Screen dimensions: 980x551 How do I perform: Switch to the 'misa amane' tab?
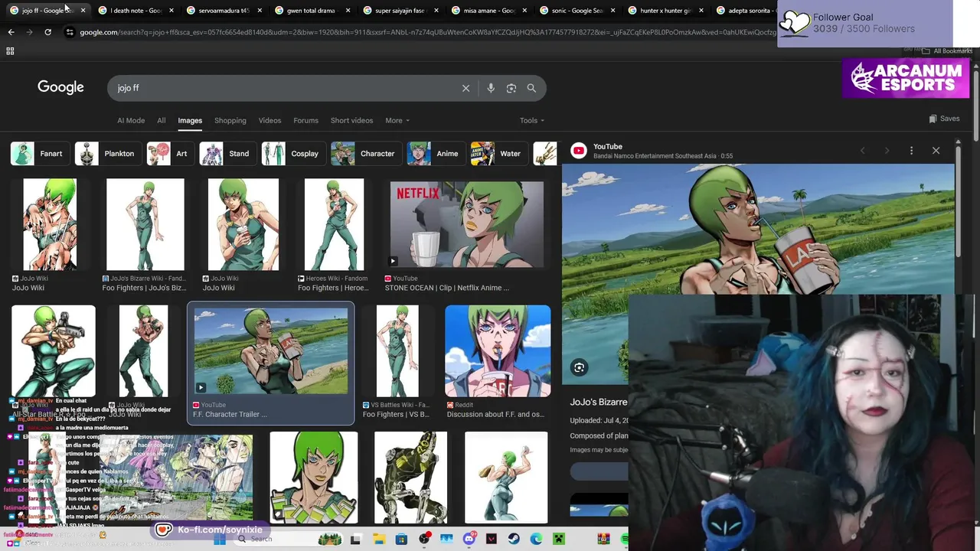(x=488, y=11)
